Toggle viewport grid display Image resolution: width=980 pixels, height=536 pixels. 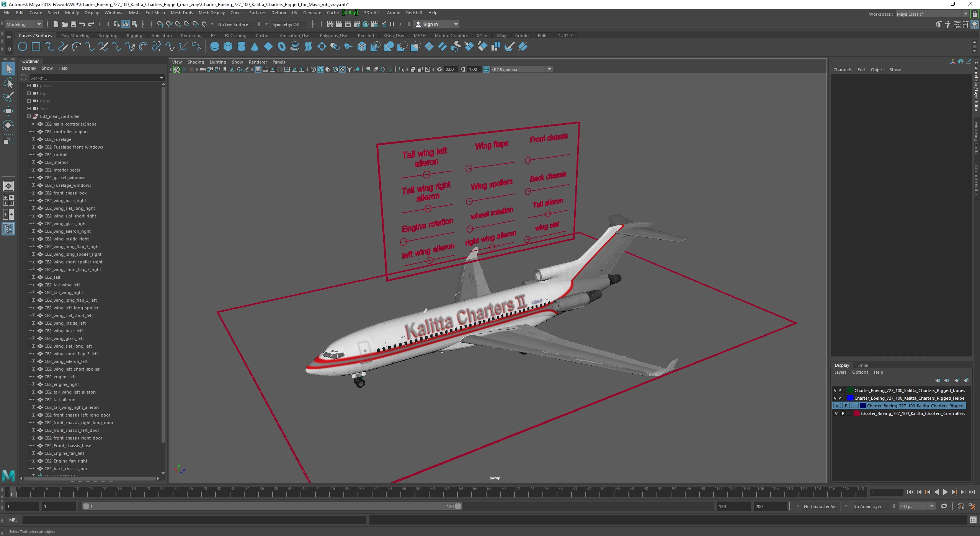click(258, 69)
